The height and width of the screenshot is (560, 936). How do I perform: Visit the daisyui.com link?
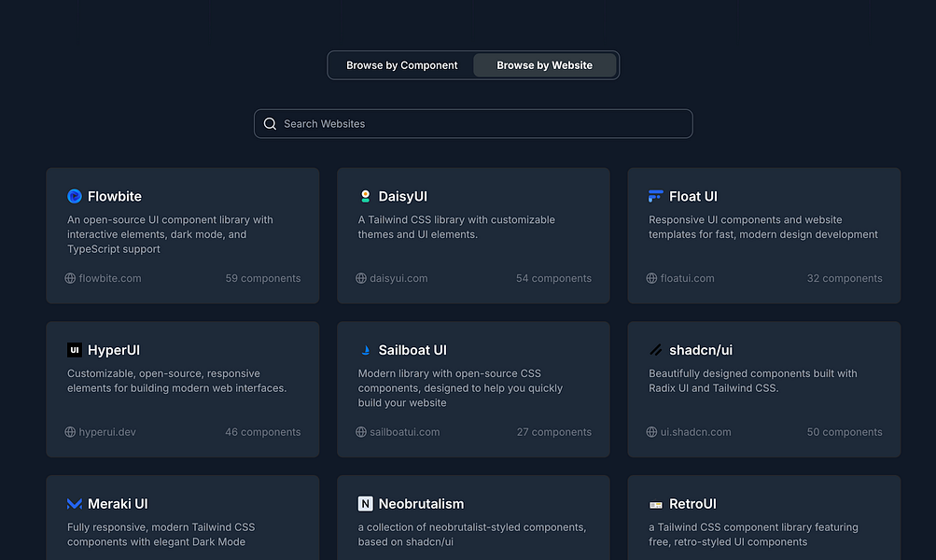398,278
